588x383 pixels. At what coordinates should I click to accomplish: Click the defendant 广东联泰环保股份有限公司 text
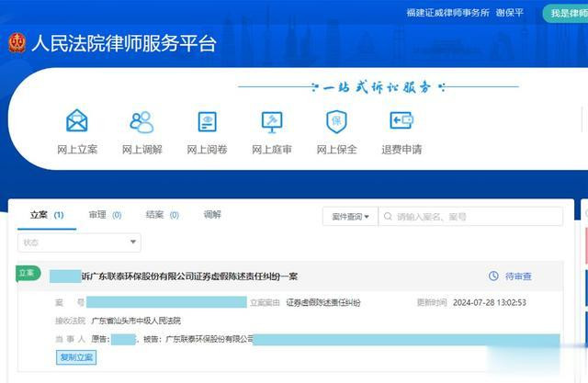pos(209,339)
